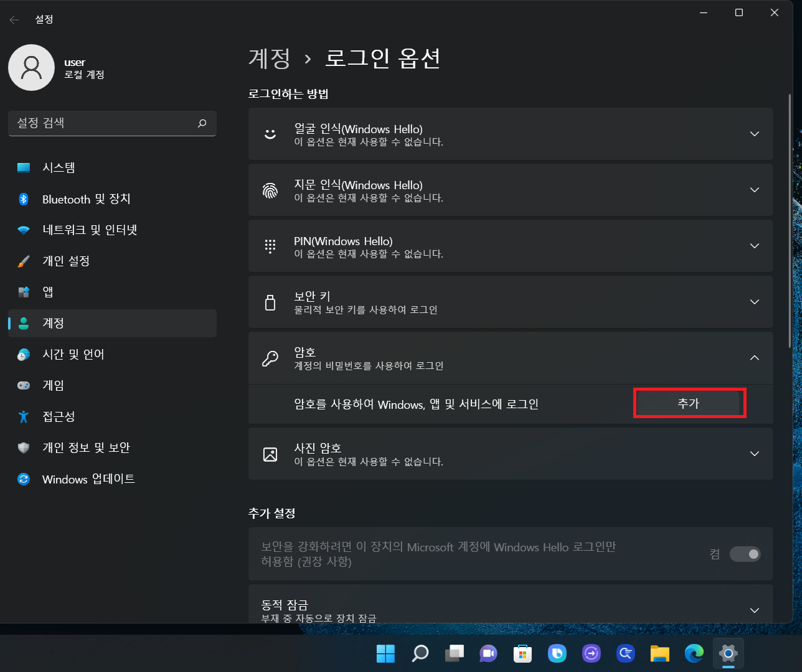Click the 개인 정보 및 보안 sidebar label
The width and height of the screenshot is (802, 672).
tap(86, 448)
